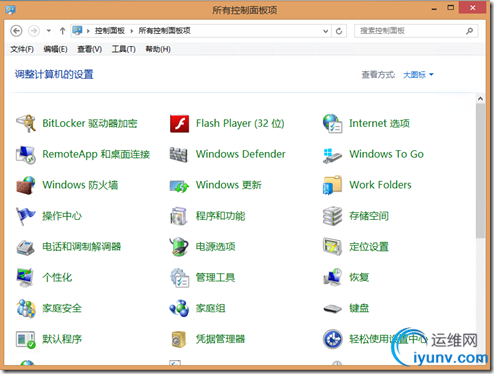This screenshot has height=374, width=494.
Task: Open the recent locations arrow near Back
Action: coord(49,31)
